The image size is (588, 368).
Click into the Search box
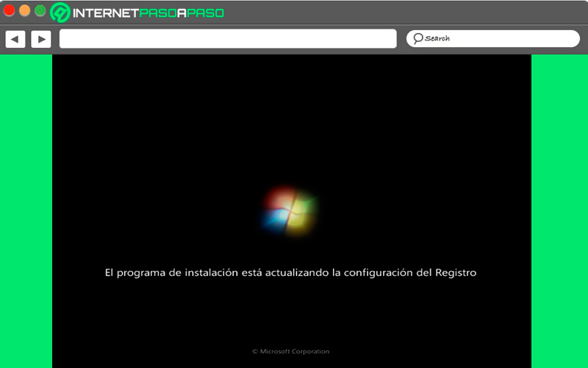pos(492,39)
